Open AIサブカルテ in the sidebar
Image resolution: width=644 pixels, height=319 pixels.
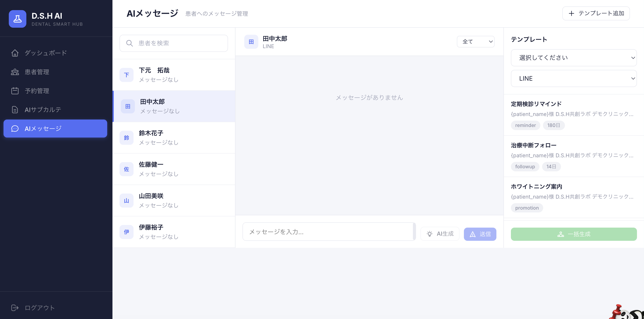coord(55,109)
